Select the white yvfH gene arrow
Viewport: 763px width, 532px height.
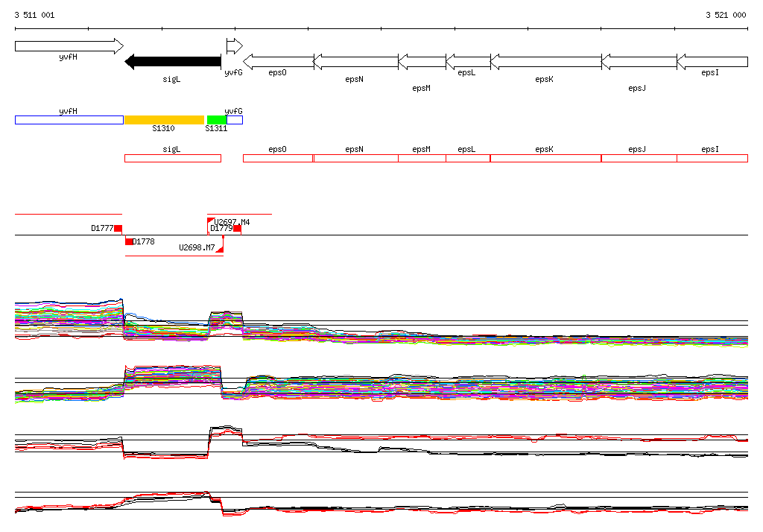coord(69,46)
